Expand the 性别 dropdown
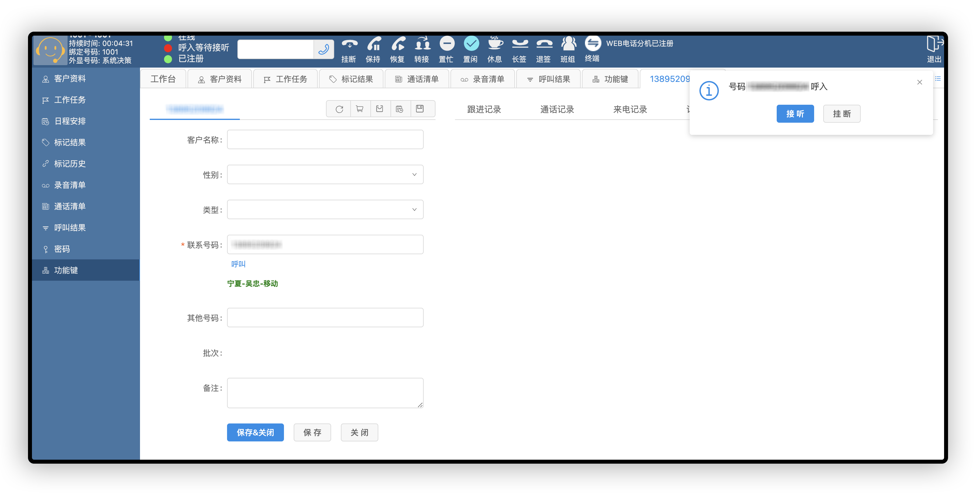980x495 pixels. point(325,175)
